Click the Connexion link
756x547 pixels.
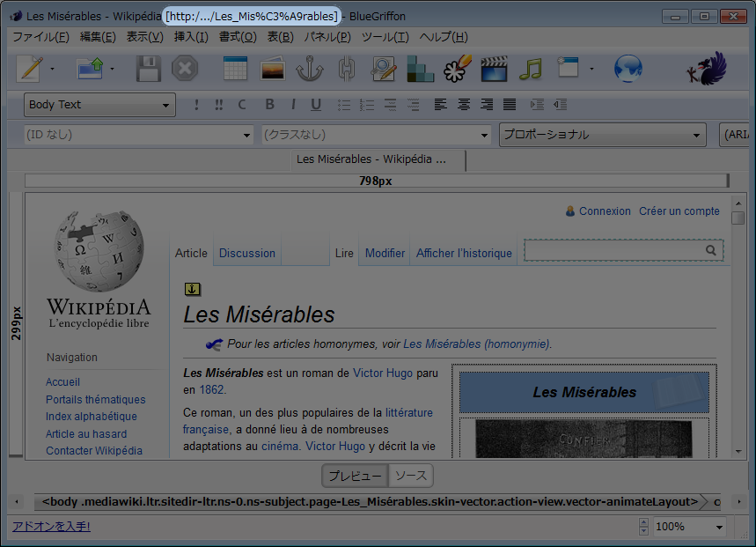(605, 211)
